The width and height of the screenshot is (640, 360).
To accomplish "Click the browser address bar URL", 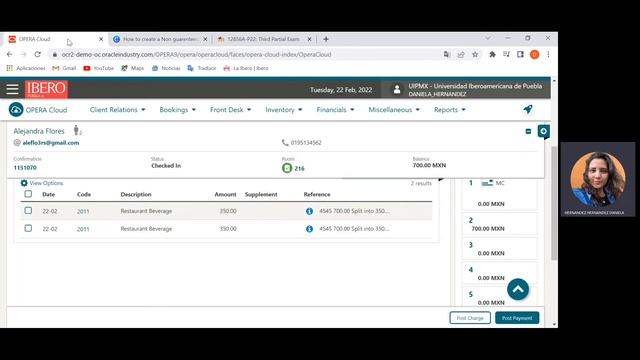I will (x=196, y=54).
